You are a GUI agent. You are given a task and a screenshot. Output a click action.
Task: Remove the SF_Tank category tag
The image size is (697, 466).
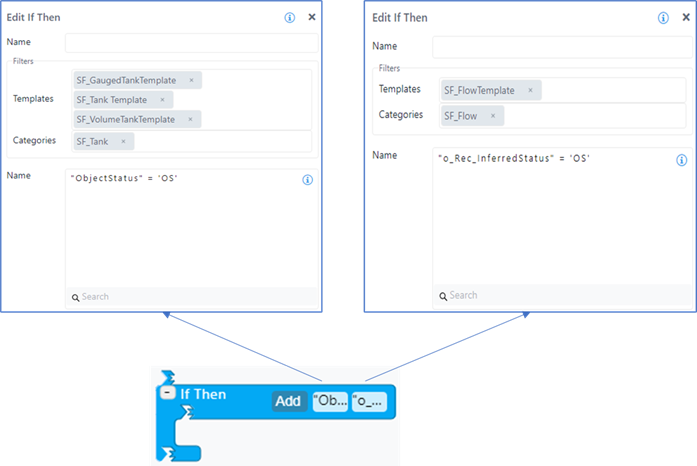123,142
